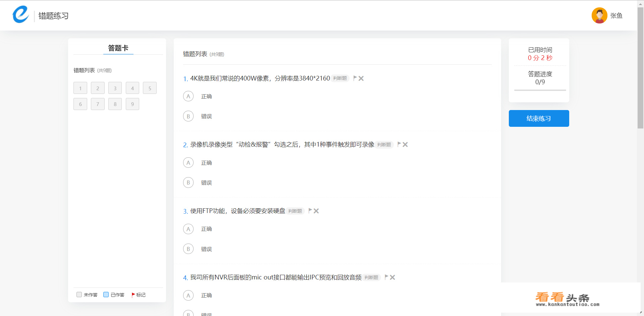Select A 正确 for question 4
This screenshot has height=316, width=644.
click(188, 296)
